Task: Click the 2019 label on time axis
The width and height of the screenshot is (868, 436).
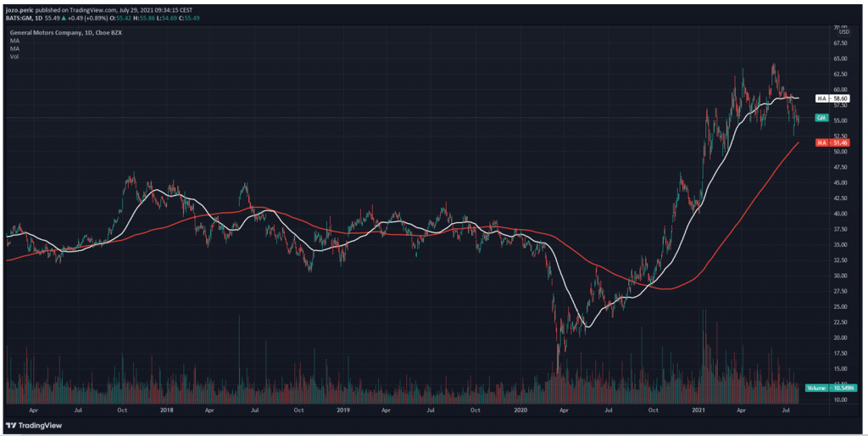Action: (343, 410)
